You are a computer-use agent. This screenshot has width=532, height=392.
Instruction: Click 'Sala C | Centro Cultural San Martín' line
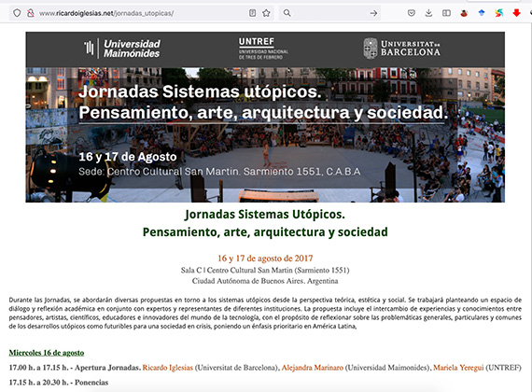point(265,270)
